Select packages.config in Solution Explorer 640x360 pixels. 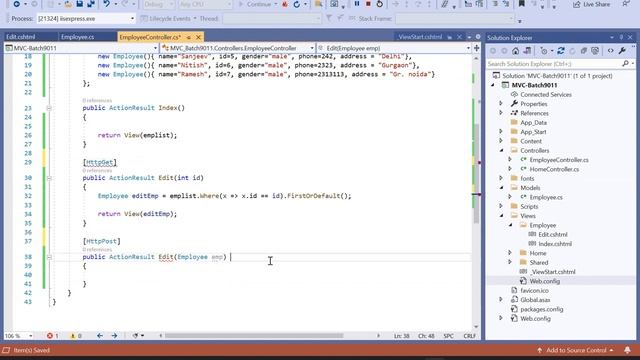click(x=542, y=309)
